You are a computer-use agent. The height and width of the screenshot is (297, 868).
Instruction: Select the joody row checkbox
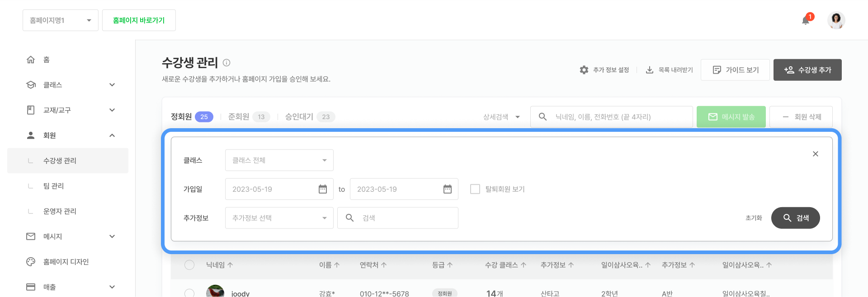[189, 293]
